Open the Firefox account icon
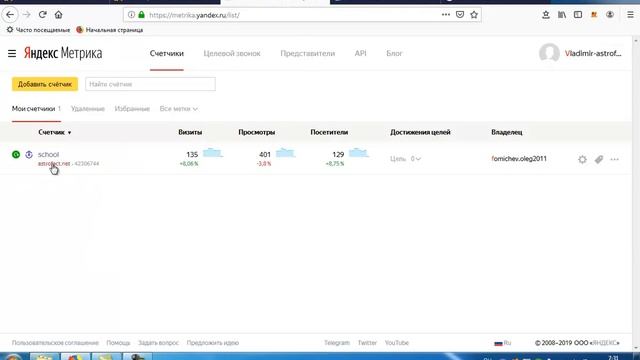The image size is (640, 360). coord(610,15)
